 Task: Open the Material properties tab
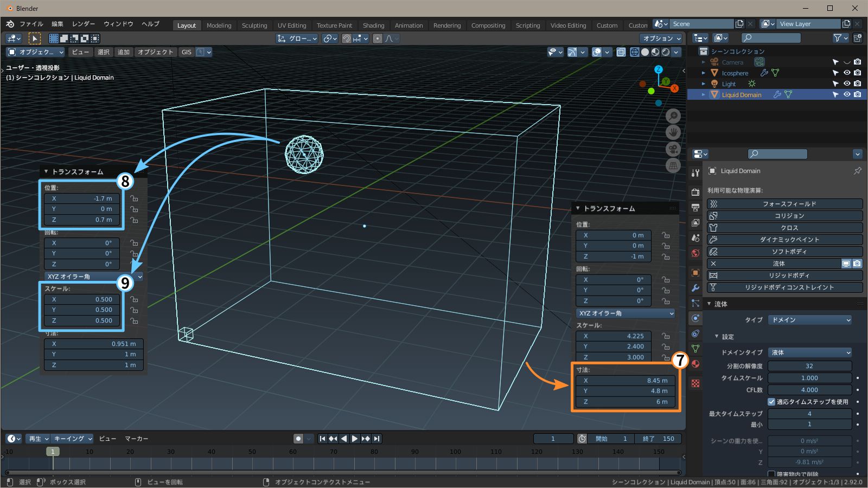[695, 364]
